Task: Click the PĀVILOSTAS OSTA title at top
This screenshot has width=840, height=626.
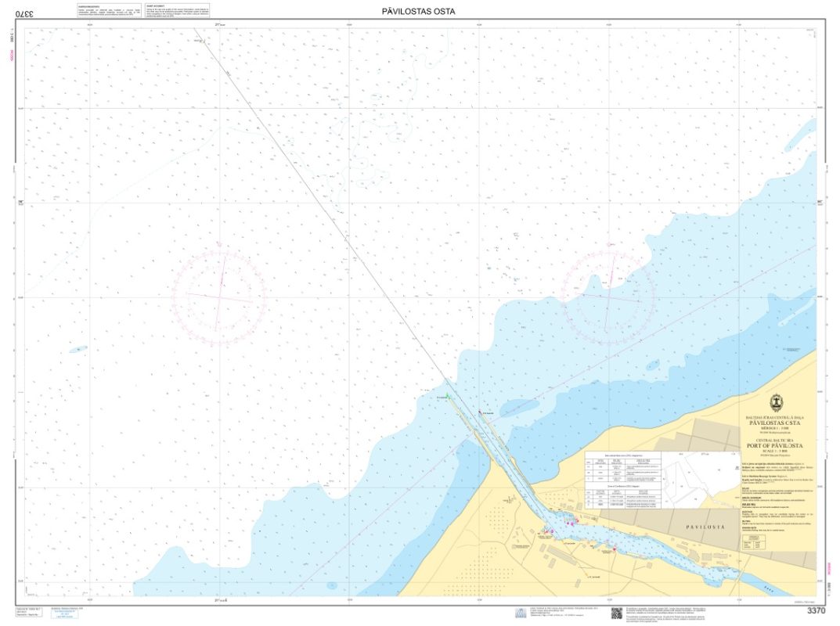Action: tap(418, 11)
